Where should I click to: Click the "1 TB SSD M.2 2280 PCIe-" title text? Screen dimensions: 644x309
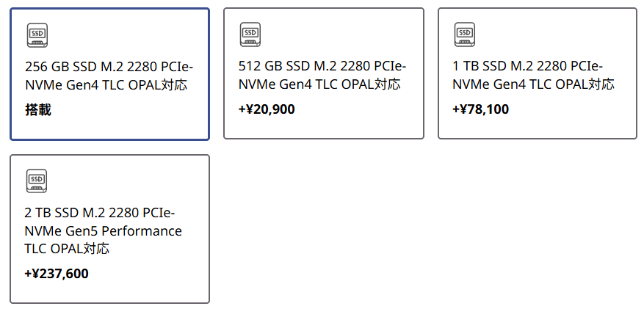pyautogui.click(x=534, y=66)
